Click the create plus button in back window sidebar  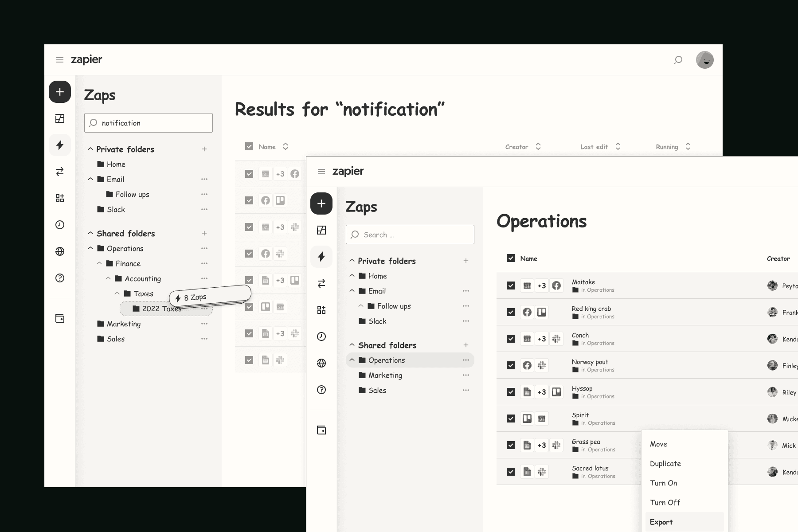(x=60, y=92)
